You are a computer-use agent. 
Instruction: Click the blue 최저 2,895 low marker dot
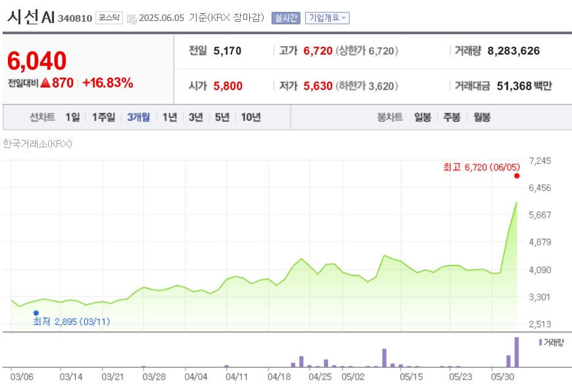[x=36, y=313]
